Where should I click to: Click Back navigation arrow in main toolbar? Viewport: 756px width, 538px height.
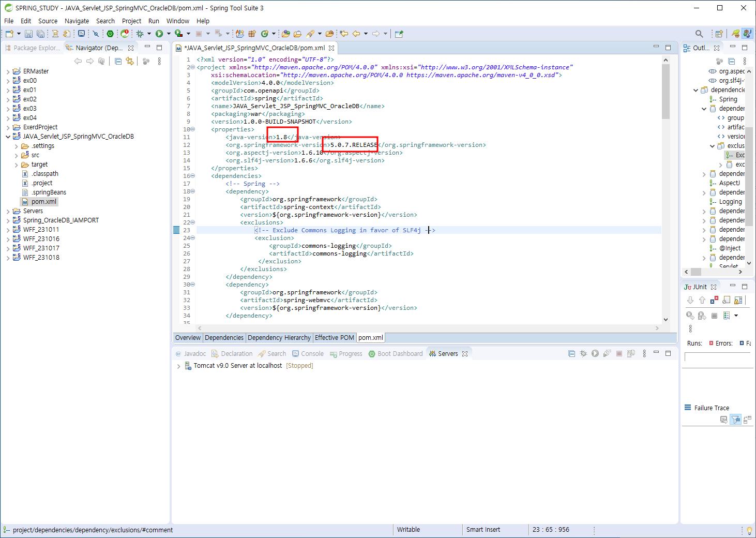coord(356,34)
